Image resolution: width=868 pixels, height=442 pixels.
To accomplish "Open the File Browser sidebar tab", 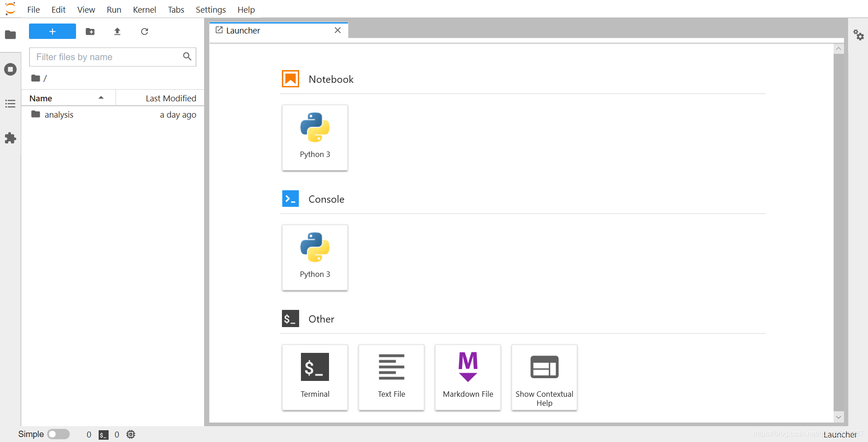I will tap(10, 35).
